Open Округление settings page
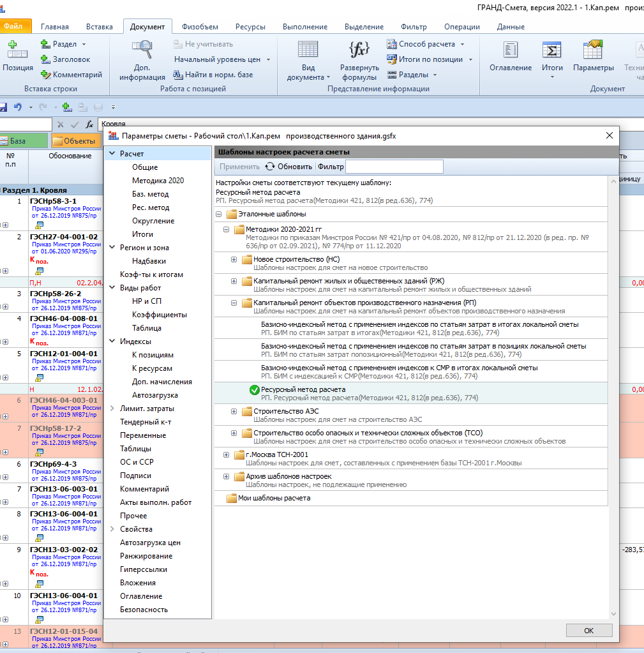The image size is (644, 653). tap(153, 221)
